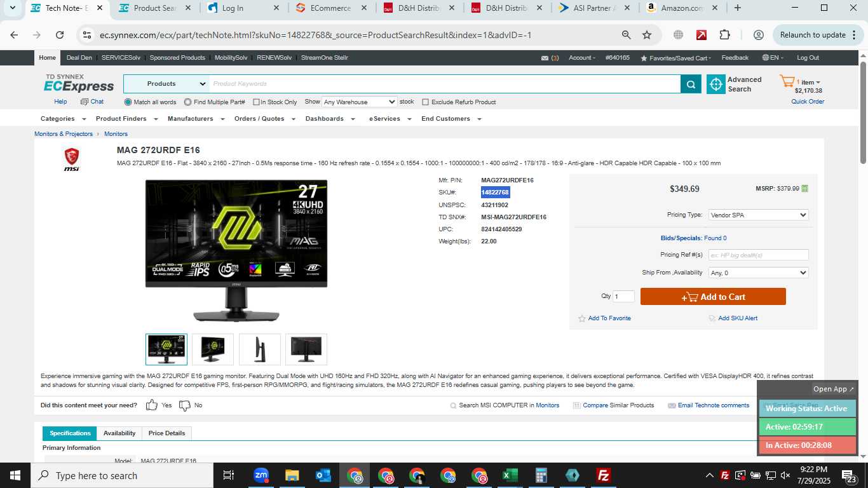Click the Pricing Ref # field
The width and height of the screenshot is (868, 488).
(758, 255)
